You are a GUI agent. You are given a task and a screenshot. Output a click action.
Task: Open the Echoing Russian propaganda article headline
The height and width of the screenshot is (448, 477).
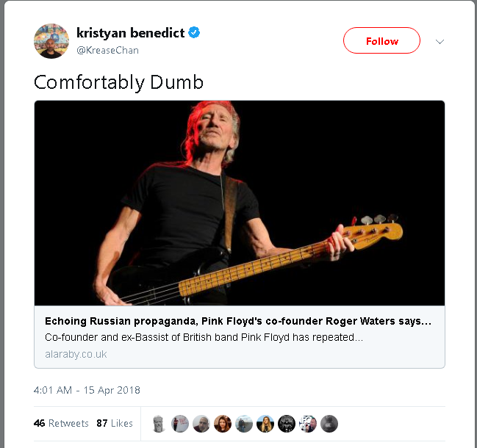pos(238,321)
